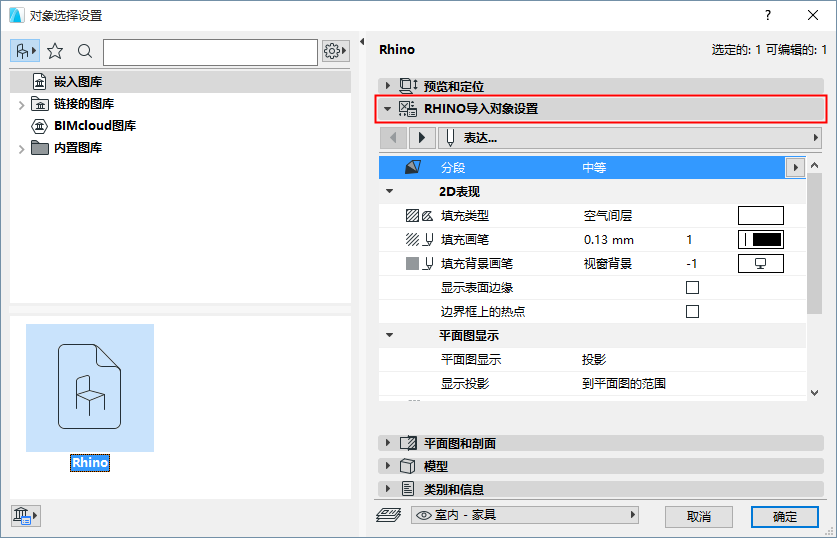Click the parameter list scroll down arrow
Screen dimensions: 837x538
(x=814, y=393)
